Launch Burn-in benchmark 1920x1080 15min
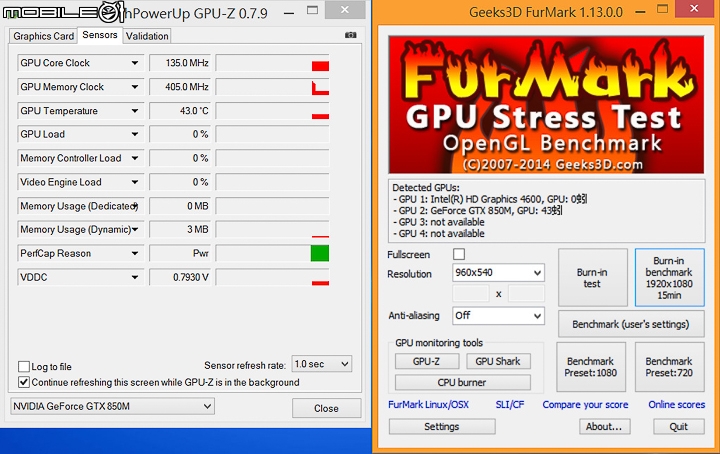The width and height of the screenshot is (720, 454). [669, 278]
